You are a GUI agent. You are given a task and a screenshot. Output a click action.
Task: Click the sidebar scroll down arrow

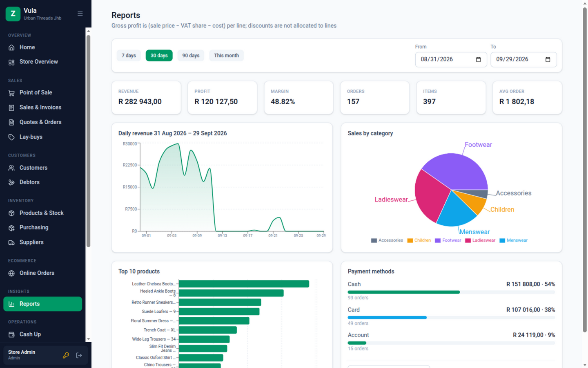[88, 339]
